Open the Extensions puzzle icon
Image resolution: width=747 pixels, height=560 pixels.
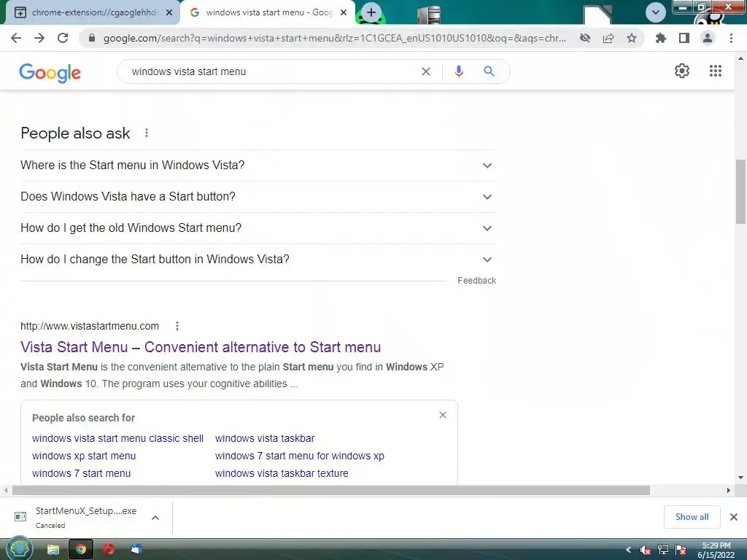[660, 38]
